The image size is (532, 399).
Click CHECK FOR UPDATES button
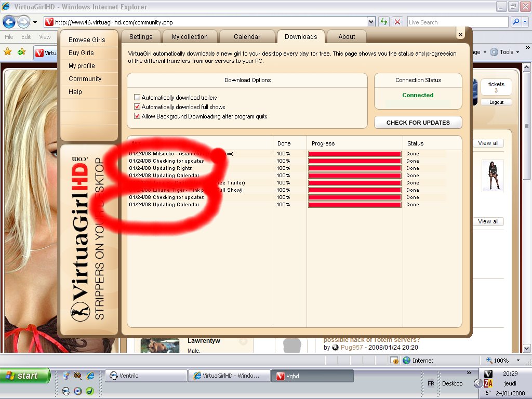pyautogui.click(x=418, y=123)
